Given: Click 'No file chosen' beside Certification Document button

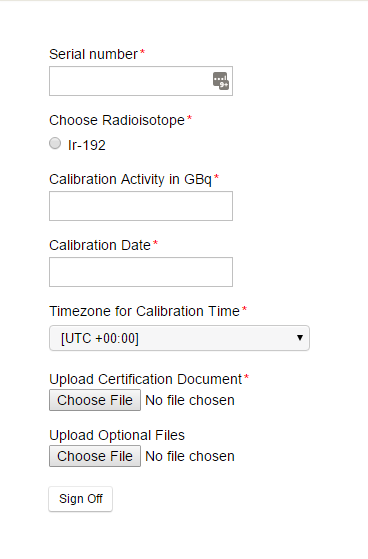Looking at the screenshot, I should 190,400.
